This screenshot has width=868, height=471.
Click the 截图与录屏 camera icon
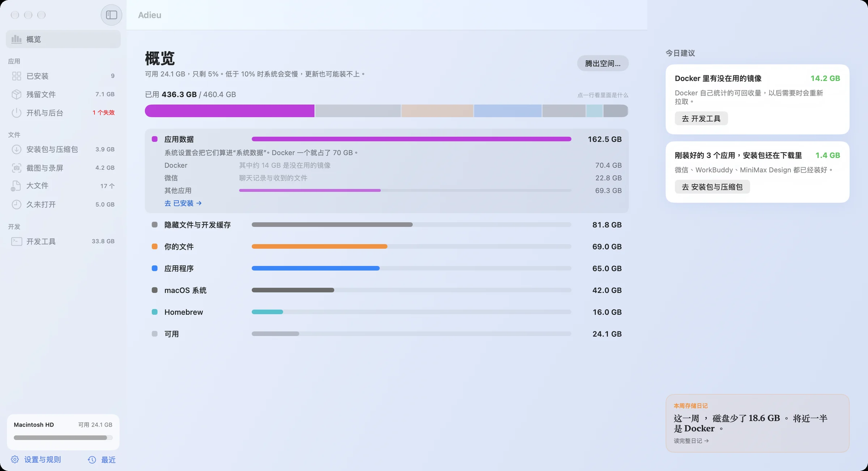(x=17, y=168)
